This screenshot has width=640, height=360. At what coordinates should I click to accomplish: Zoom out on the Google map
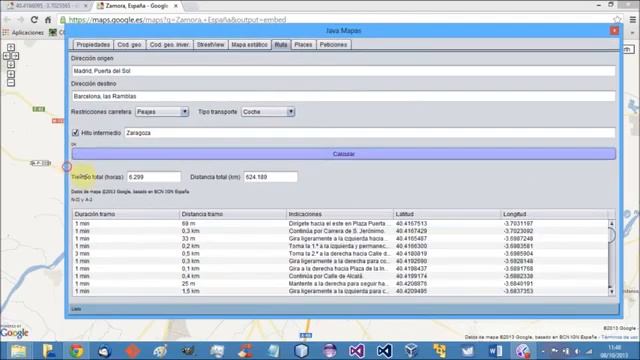click(11, 83)
